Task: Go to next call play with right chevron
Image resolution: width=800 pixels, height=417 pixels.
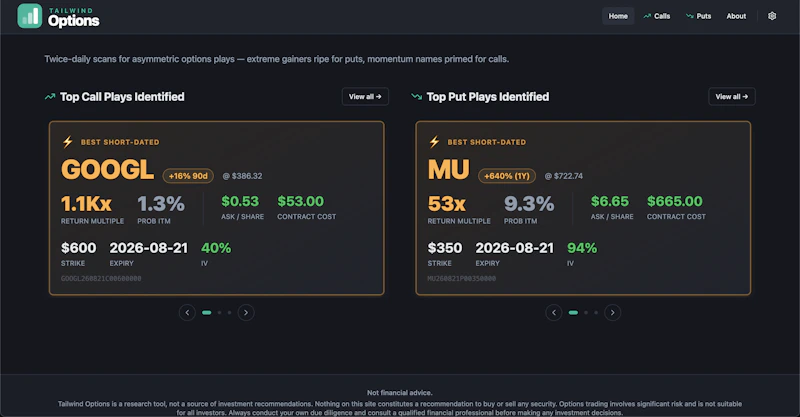Action: click(246, 312)
